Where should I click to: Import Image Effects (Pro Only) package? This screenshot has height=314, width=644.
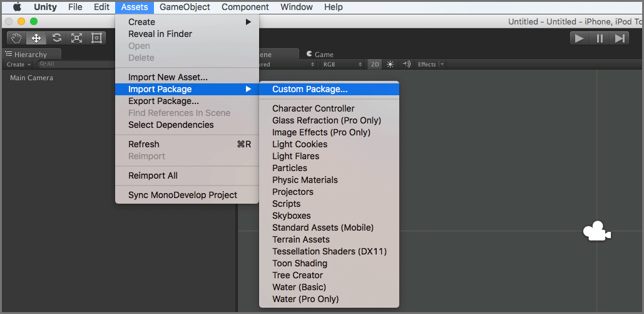(x=329, y=132)
